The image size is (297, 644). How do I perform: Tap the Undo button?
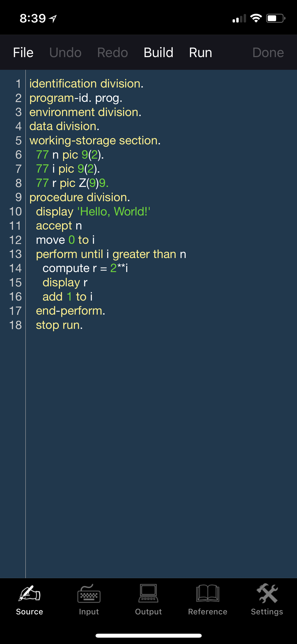pyautogui.click(x=65, y=52)
